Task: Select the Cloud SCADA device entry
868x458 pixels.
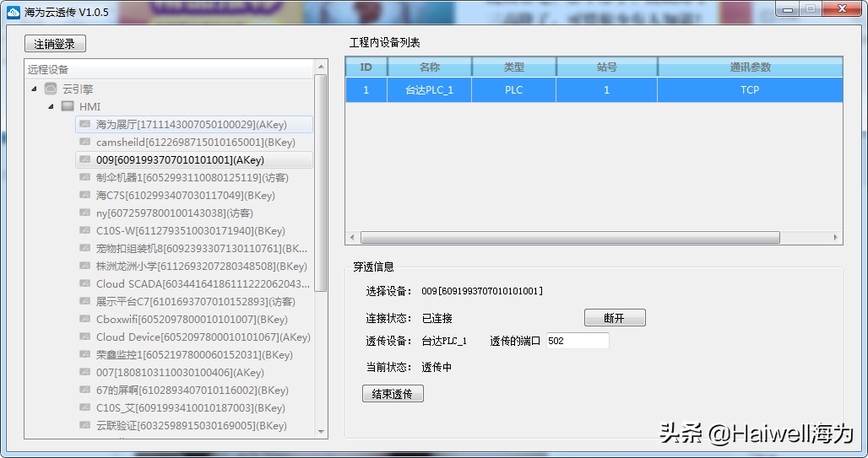Action: click(x=203, y=283)
